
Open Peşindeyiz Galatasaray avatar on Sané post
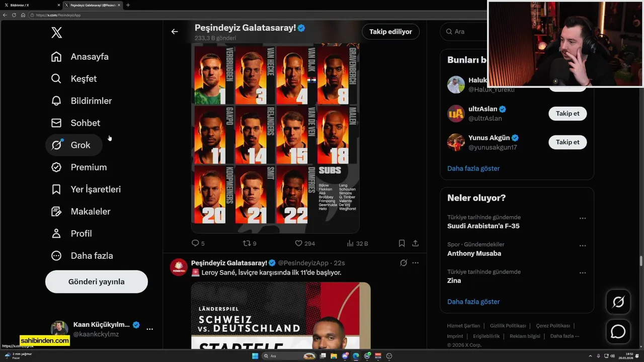coord(179,267)
